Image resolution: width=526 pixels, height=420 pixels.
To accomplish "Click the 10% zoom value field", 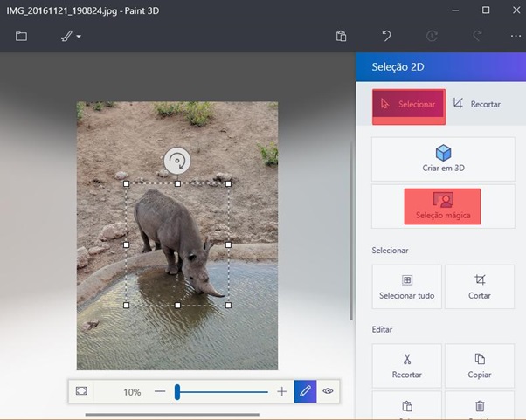I will (x=132, y=391).
